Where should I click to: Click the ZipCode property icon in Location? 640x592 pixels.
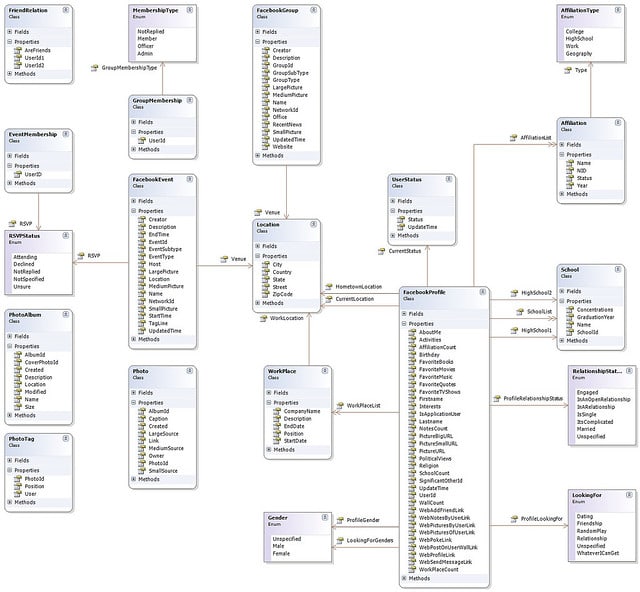(x=266, y=294)
